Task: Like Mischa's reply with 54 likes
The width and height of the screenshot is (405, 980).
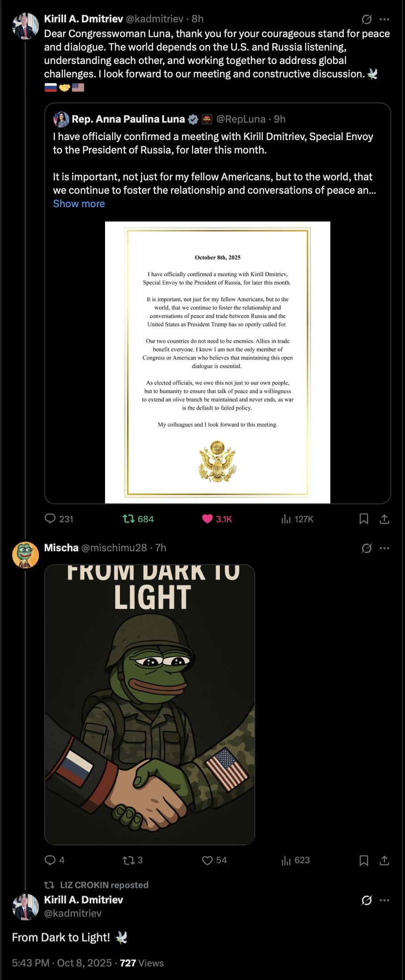Action: click(207, 860)
